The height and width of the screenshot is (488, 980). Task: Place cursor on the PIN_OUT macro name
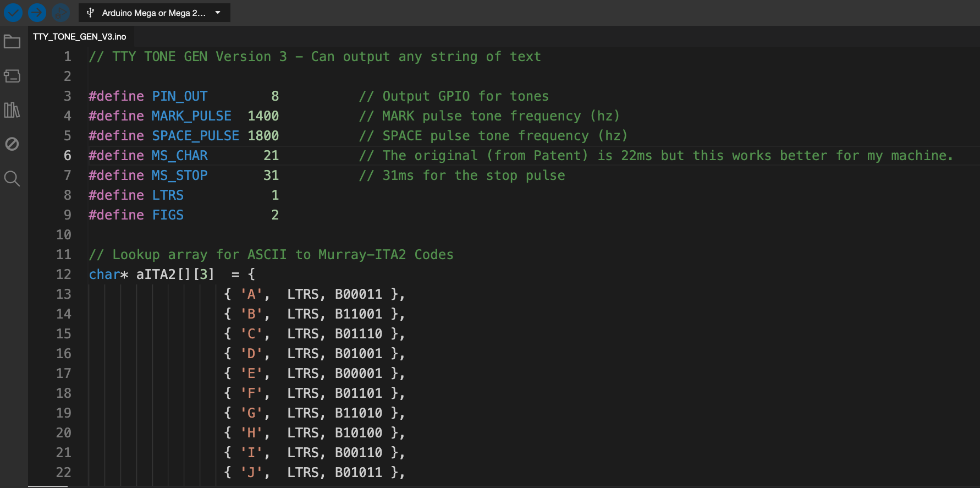click(180, 96)
